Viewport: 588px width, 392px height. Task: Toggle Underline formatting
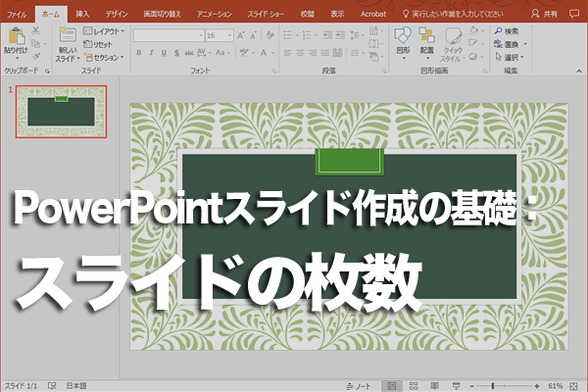[x=164, y=53]
